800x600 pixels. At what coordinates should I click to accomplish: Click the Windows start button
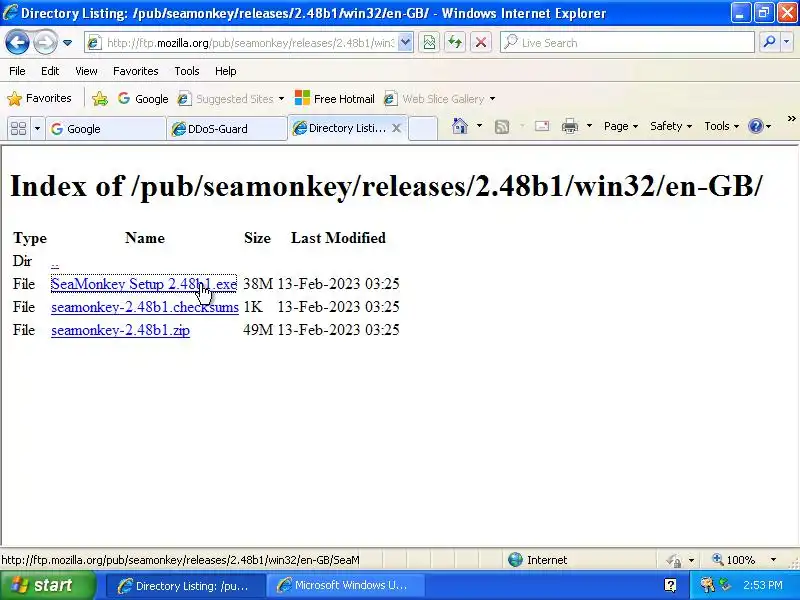(47, 585)
